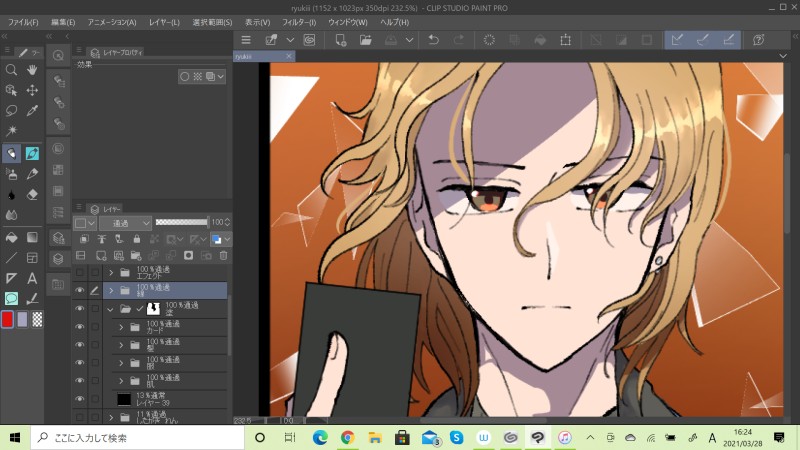Image resolution: width=800 pixels, height=450 pixels.
Task: Select the Auto select magic wand tool
Action: tap(11, 131)
